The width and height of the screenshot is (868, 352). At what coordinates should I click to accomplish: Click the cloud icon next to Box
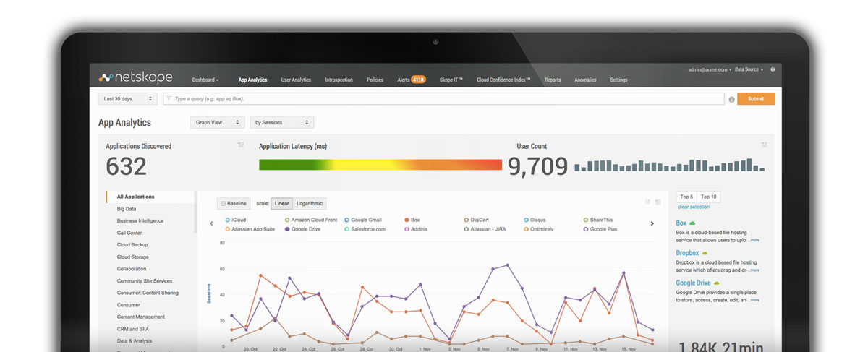[692, 223]
